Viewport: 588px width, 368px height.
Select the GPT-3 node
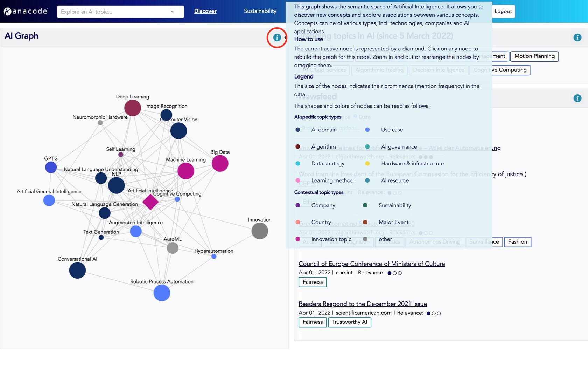(51, 167)
